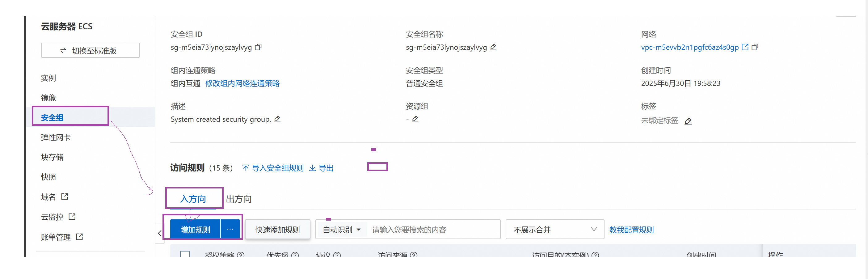Click 普通安全组 type text
Image resolution: width=868 pixels, height=279 pixels.
(424, 83)
